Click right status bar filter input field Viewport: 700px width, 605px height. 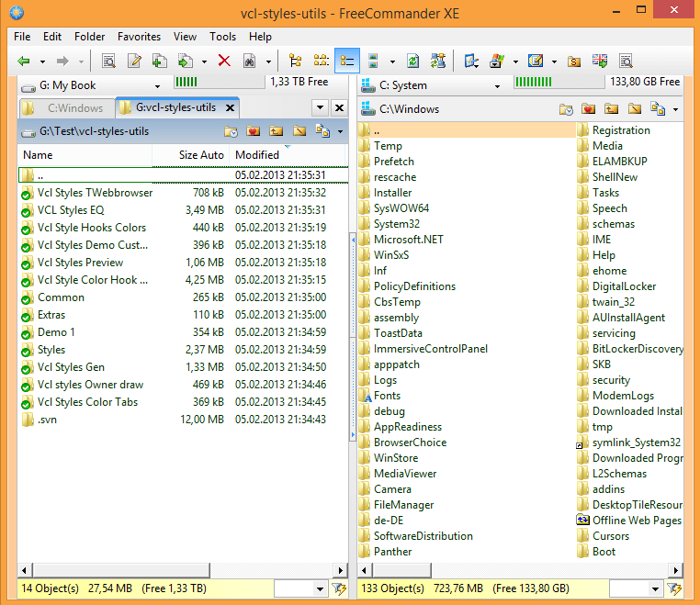[x=629, y=589]
